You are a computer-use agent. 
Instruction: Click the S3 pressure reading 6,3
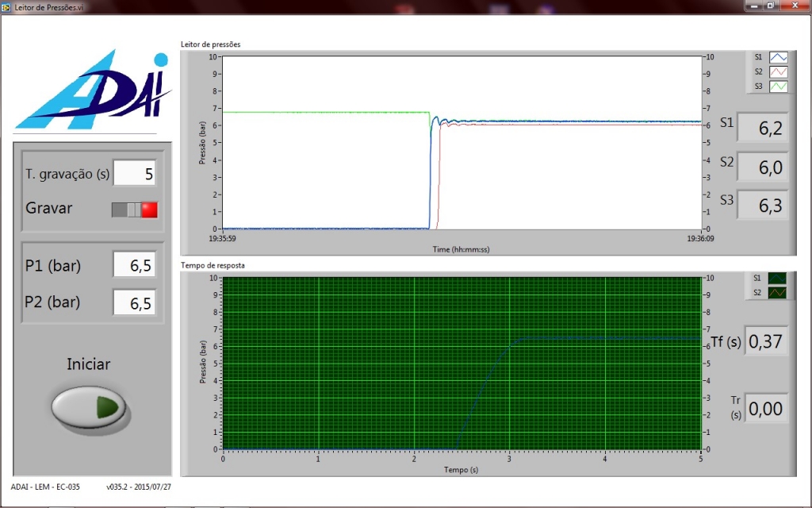pos(762,206)
